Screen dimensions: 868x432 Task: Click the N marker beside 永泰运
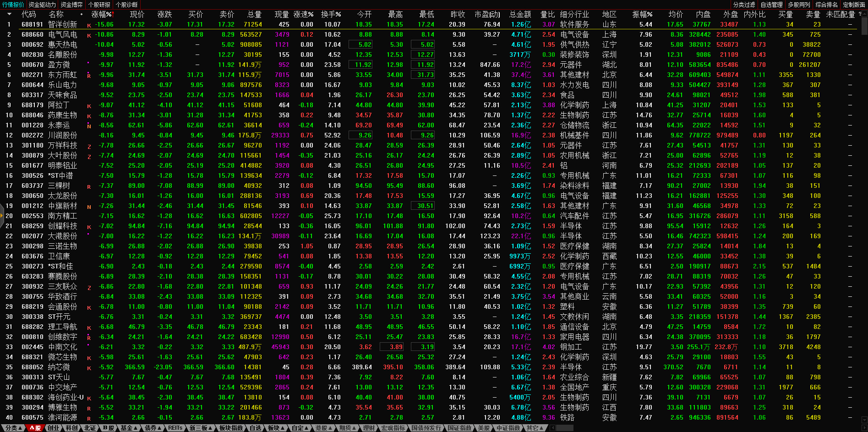[89, 126]
